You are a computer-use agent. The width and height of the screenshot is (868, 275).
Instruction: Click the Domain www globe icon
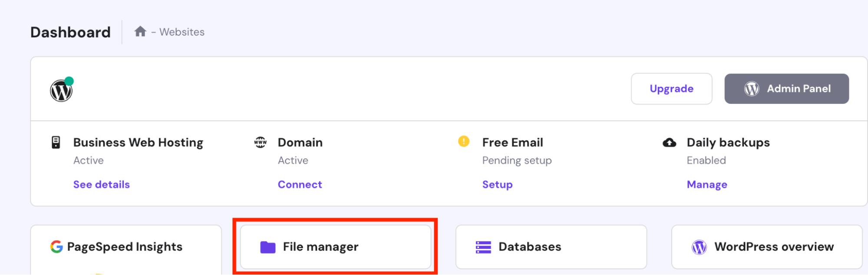261,142
